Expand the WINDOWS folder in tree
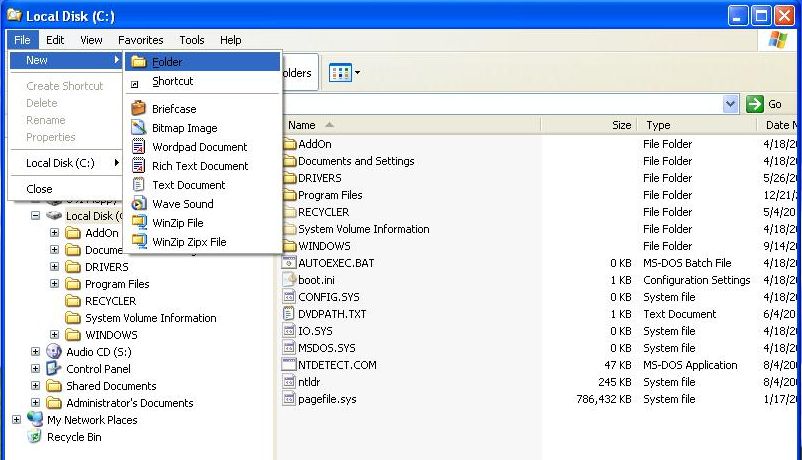 55,335
